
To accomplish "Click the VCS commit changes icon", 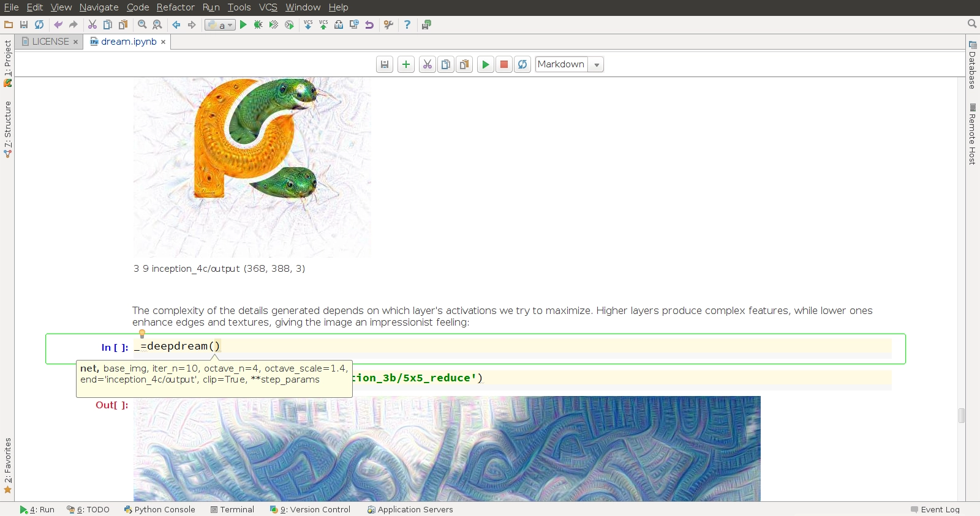I will (323, 24).
